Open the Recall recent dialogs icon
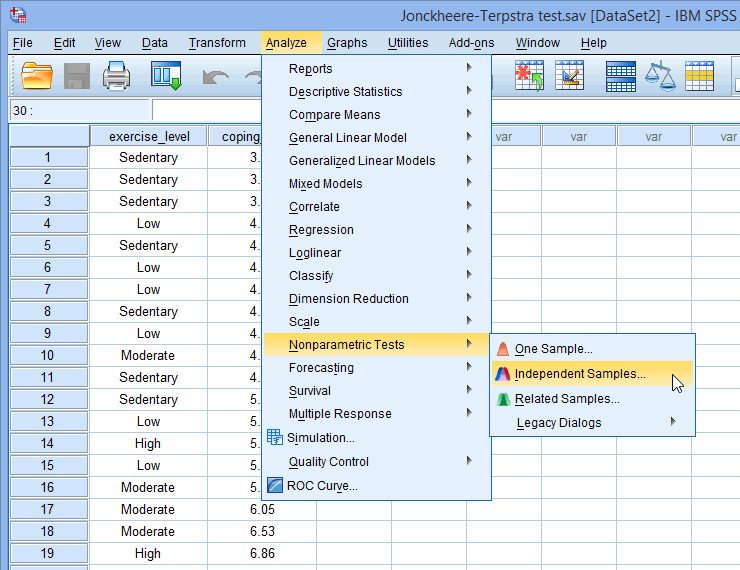The width and height of the screenshot is (740, 570). pos(166,75)
